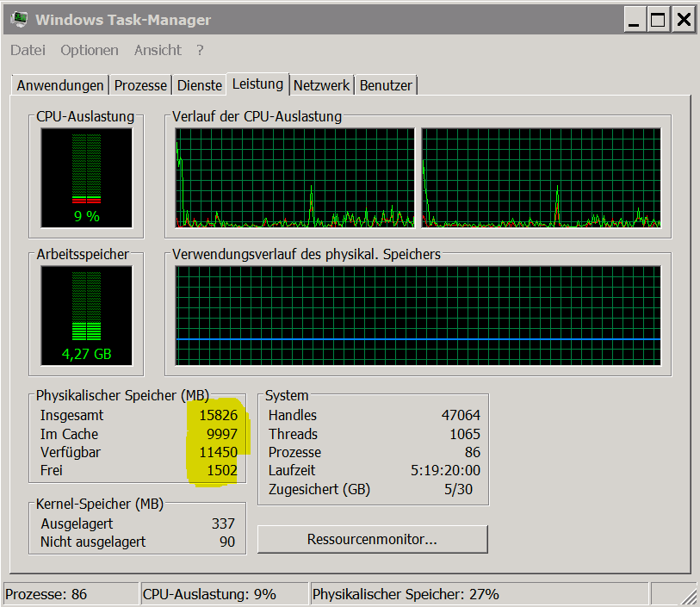Click the Threads value 1065

click(465, 434)
